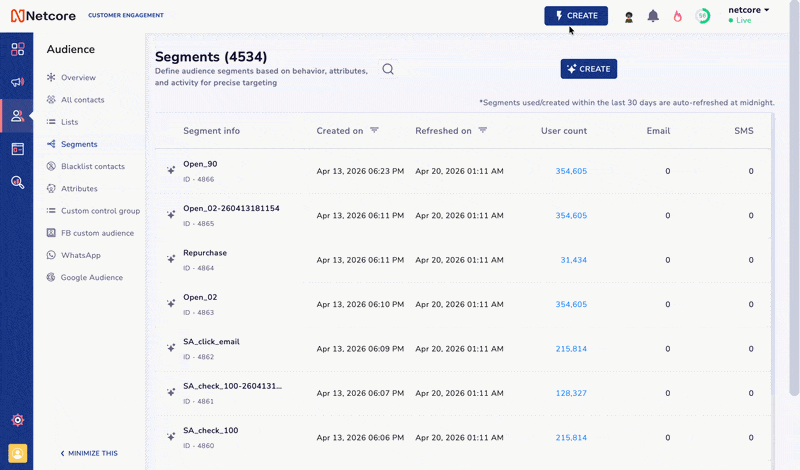The image size is (800, 470).
Task: Click Create button next to Segments heading
Action: 589,69
